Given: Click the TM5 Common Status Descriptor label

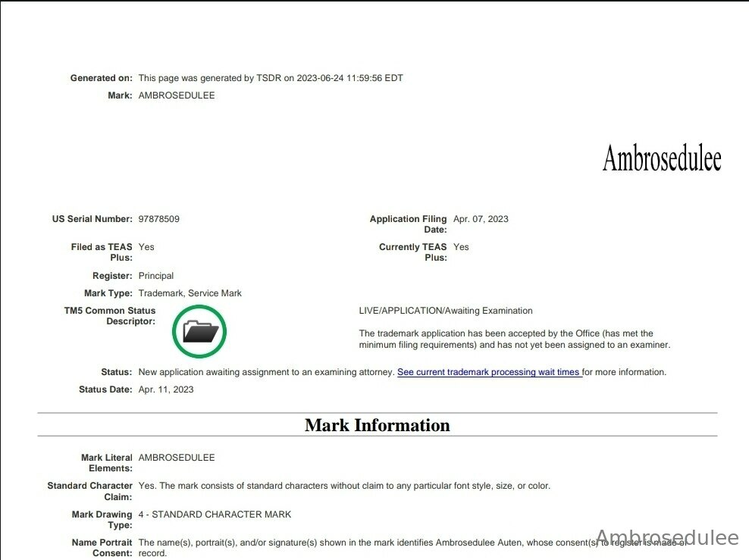Looking at the screenshot, I should [110, 315].
